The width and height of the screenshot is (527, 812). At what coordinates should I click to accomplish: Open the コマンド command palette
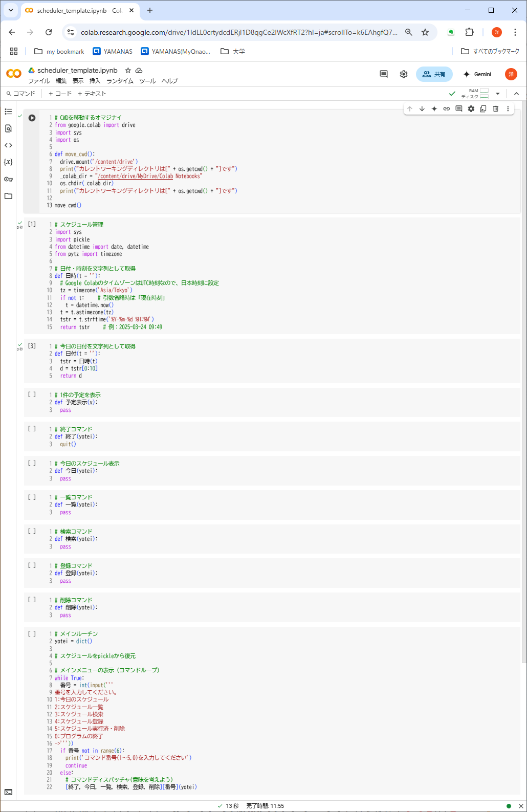click(x=21, y=94)
